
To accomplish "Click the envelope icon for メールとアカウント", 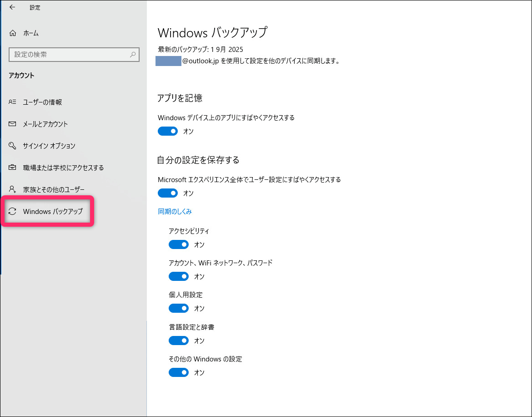I will tap(12, 124).
